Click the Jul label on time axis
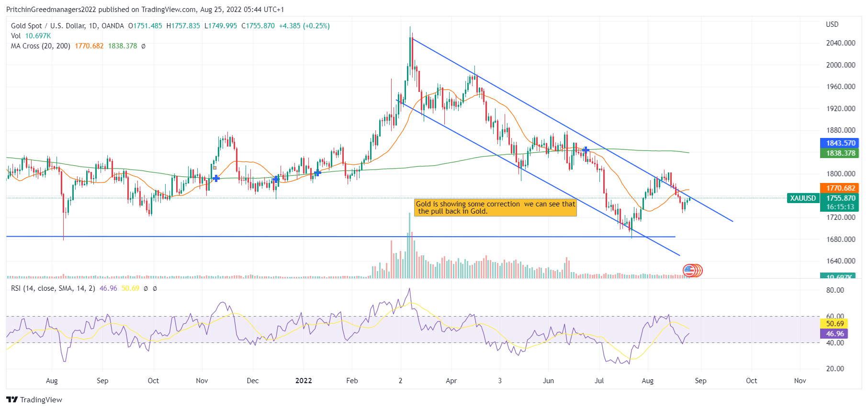868x410 pixels. (x=599, y=381)
